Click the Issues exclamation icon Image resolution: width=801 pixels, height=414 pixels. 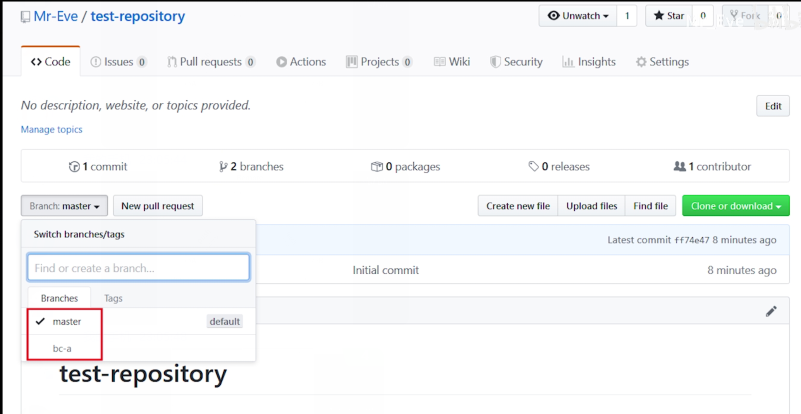(96, 62)
